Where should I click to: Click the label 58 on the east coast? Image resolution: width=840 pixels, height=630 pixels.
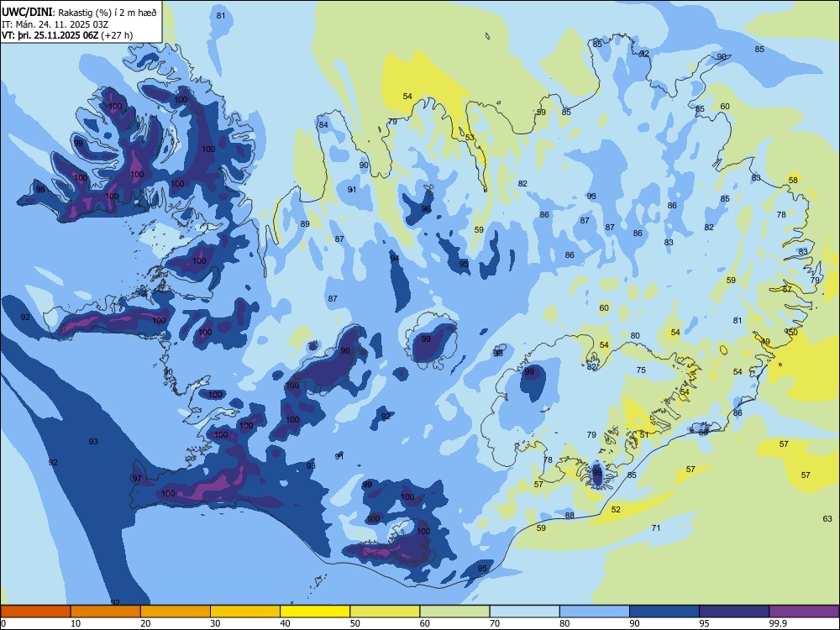click(x=794, y=180)
